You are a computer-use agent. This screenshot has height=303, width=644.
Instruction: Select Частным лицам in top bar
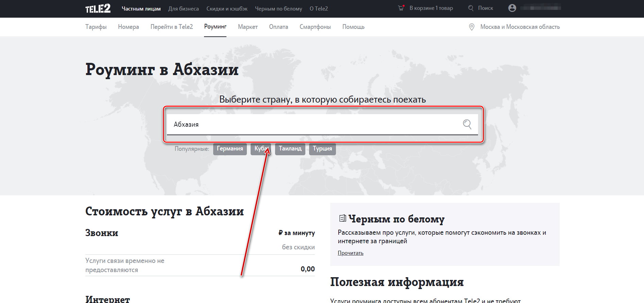tap(141, 8)
